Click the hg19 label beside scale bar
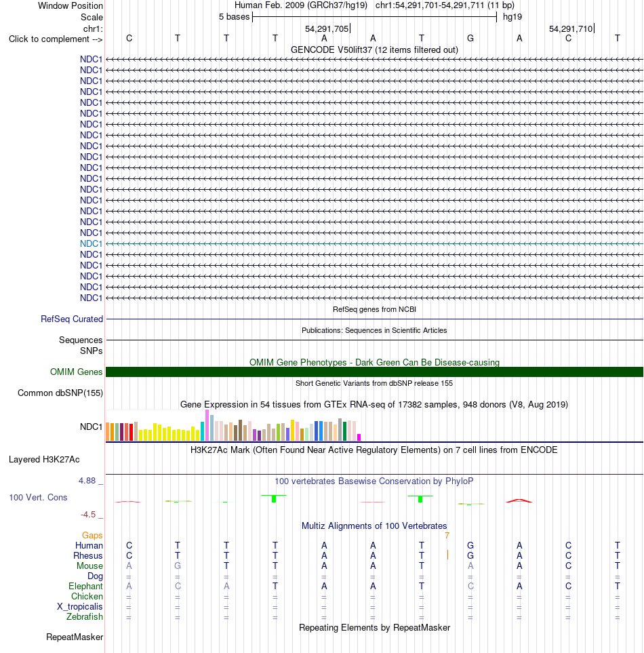The width and height of the screenshot is (644, 653). tap(512, 17)
